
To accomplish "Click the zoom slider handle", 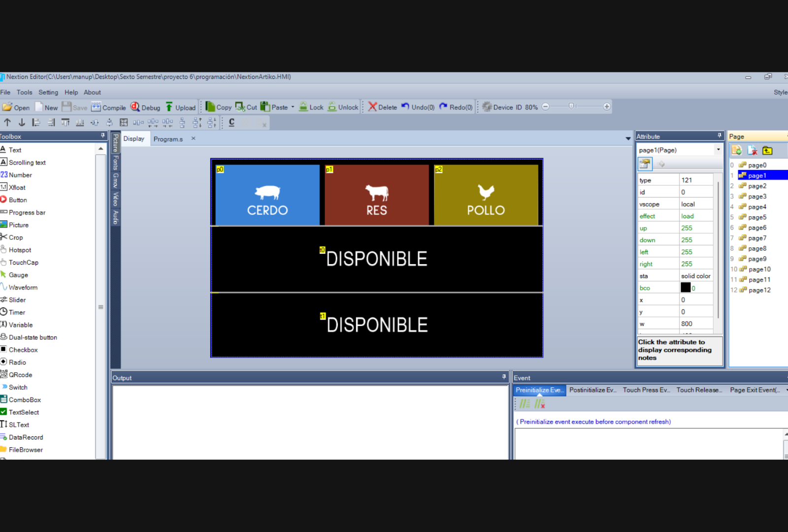I will tap(571, 106).
